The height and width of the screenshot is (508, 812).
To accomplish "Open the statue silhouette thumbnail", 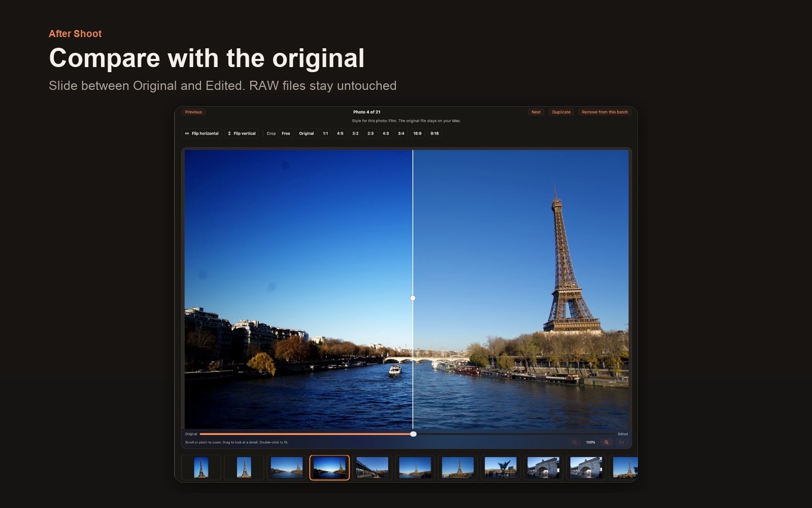I will (500, 467).
